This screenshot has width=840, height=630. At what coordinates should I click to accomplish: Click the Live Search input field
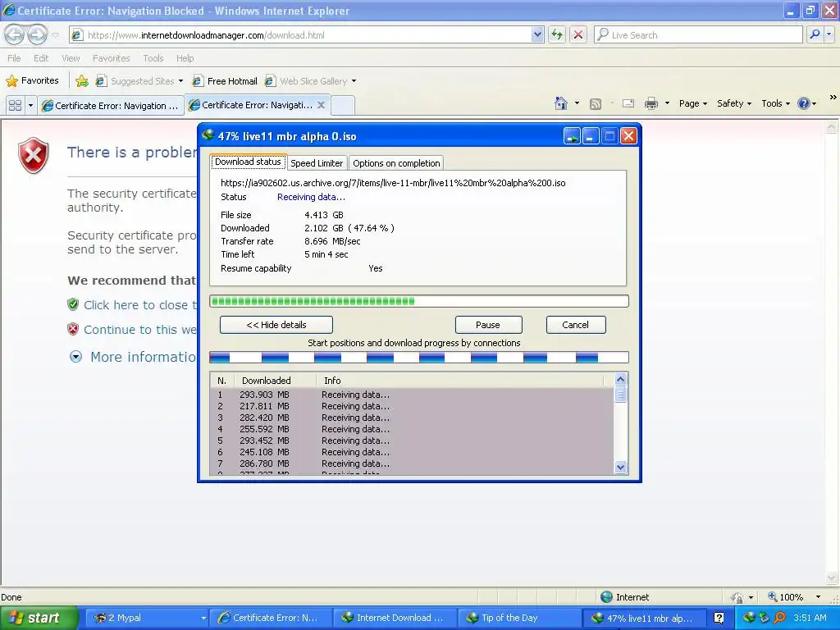699,34
